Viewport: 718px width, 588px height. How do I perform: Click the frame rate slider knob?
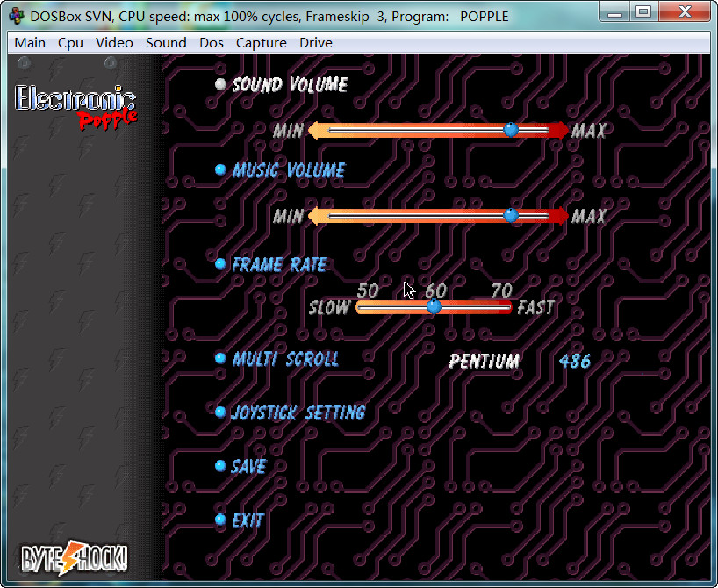click(x=434, y=307)
